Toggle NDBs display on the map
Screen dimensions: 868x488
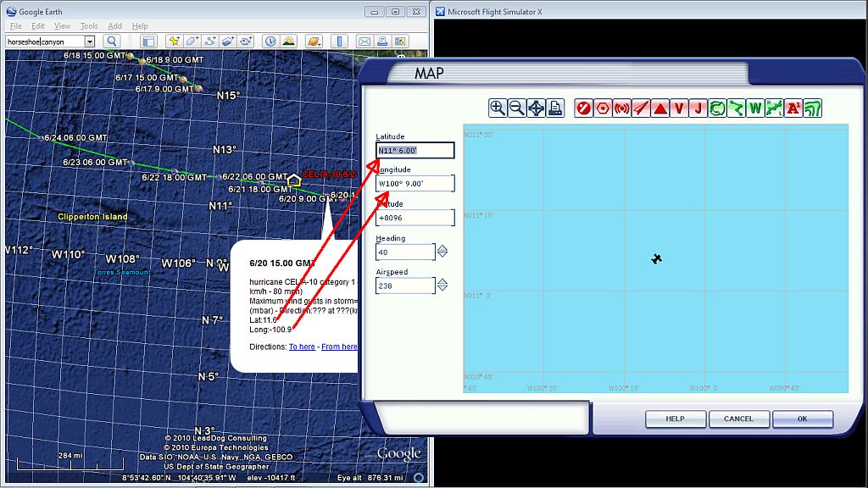pyautogui.click(x=621, y=108)
